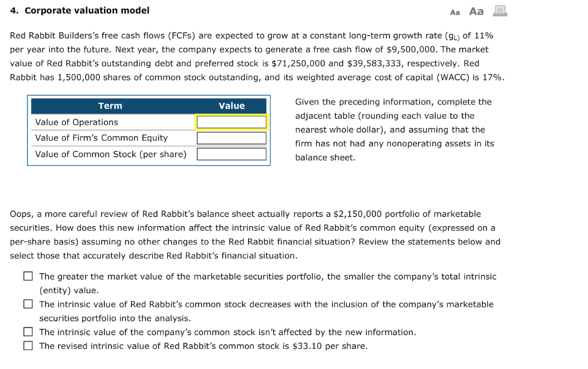Screen dimensions: 588x369
Task: Select the Value column header
Action: point(231,106)
